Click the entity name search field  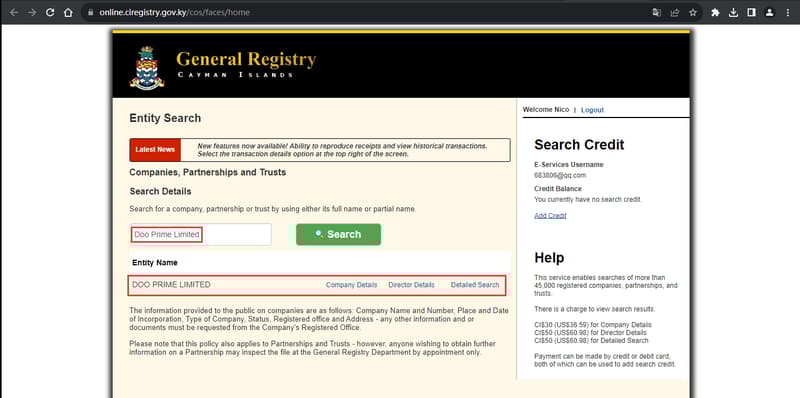click(201, 234)
